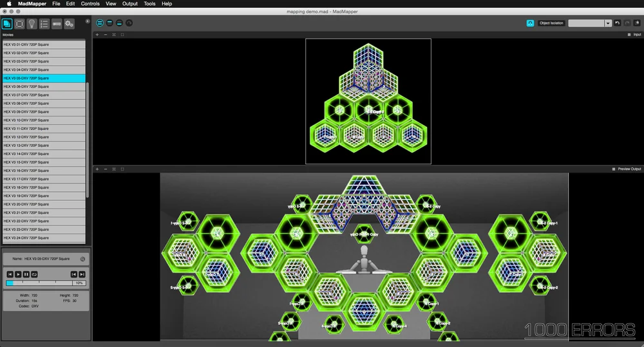Zoom out the Preview Output view

click(106, 169)
